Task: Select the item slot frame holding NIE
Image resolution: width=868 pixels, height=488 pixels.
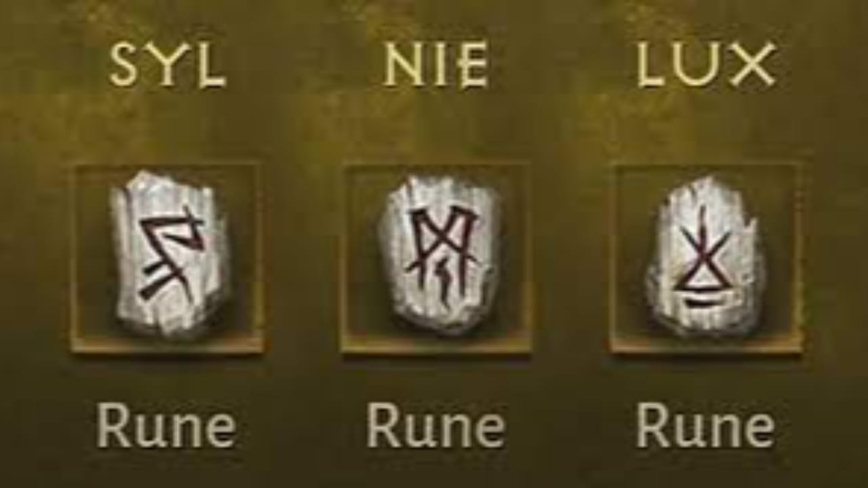Action: (x=436, y=258)
